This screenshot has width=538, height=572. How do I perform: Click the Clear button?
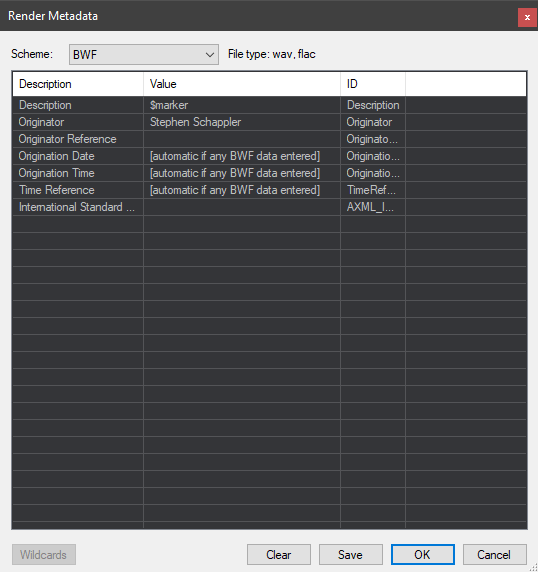point(279,554)
